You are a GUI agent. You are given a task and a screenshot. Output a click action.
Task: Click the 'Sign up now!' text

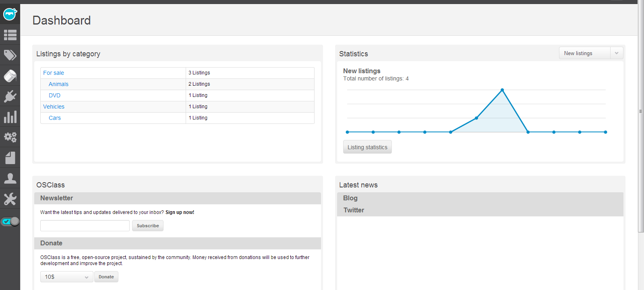(180, 212)
